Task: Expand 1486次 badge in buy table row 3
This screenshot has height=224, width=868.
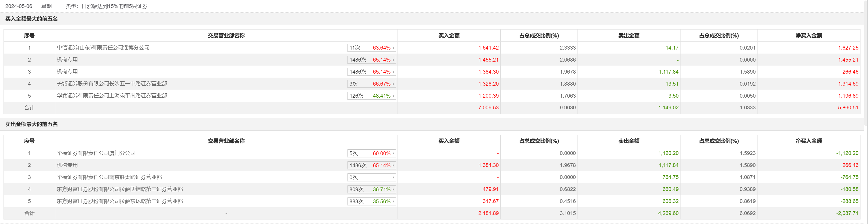Action: pos(371,72)
